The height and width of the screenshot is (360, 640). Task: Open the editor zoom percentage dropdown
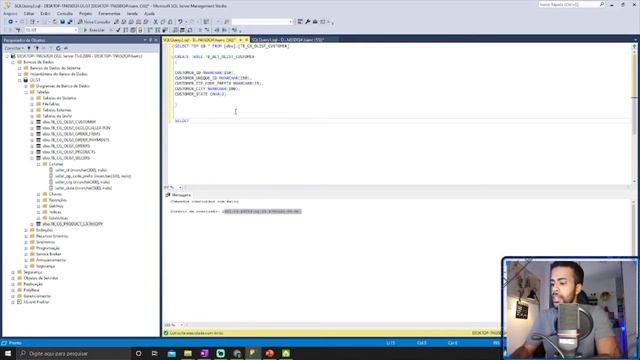(180, 187)
